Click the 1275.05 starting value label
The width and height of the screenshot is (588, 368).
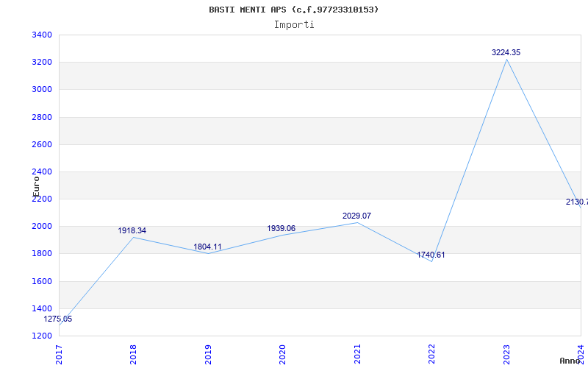pyautogui.click(x=58, y=319)
